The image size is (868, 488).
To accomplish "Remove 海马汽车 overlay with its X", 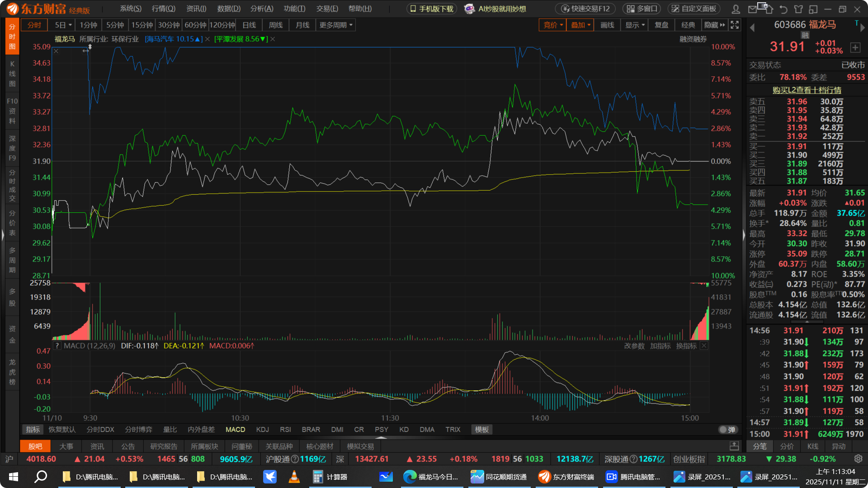I will click(208, 39).
